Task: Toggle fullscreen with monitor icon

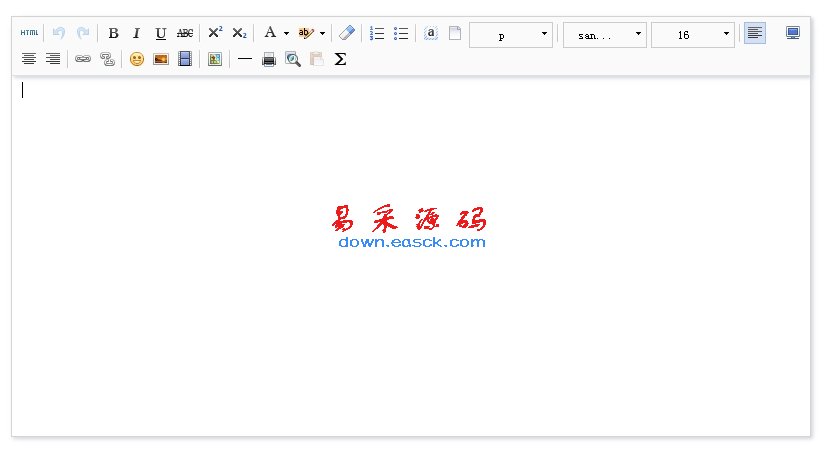Action: click(x=793, y=33)
